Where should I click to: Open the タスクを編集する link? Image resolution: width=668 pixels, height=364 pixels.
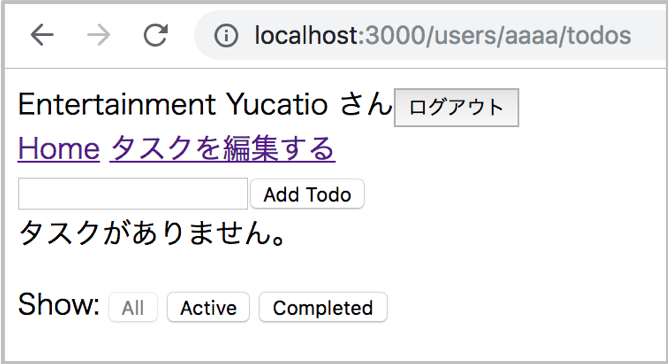222,148
